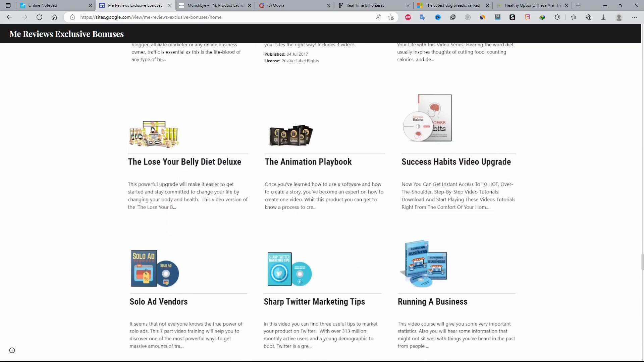Switch to the Online Notepad tab
This screenshot has width=644, height=362.
click(54, 5)
